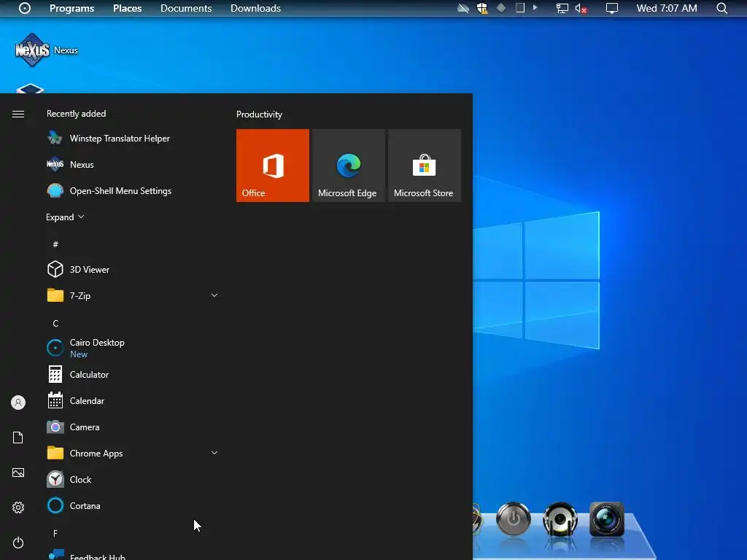The image size is (747, 560).
Task: Click the search magnifier in the top bar
Action: tap(721, 8)
